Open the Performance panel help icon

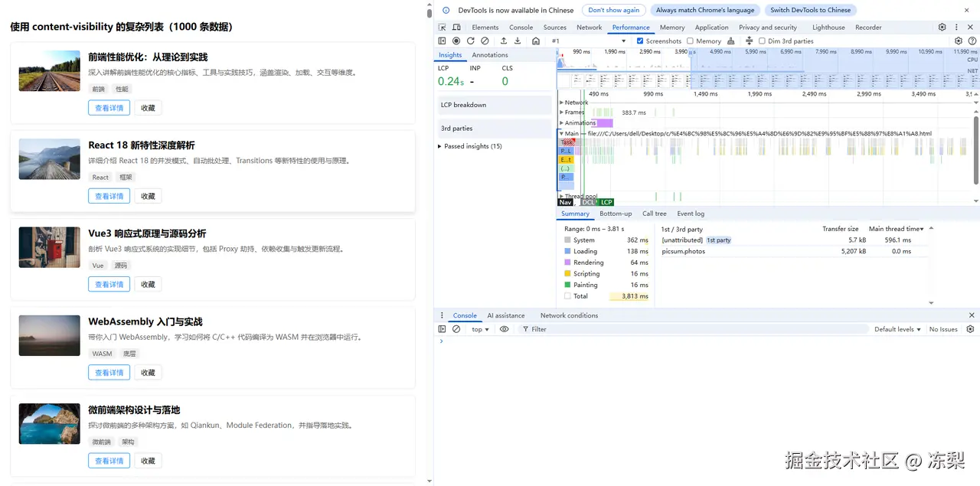[x=972, y=41]
